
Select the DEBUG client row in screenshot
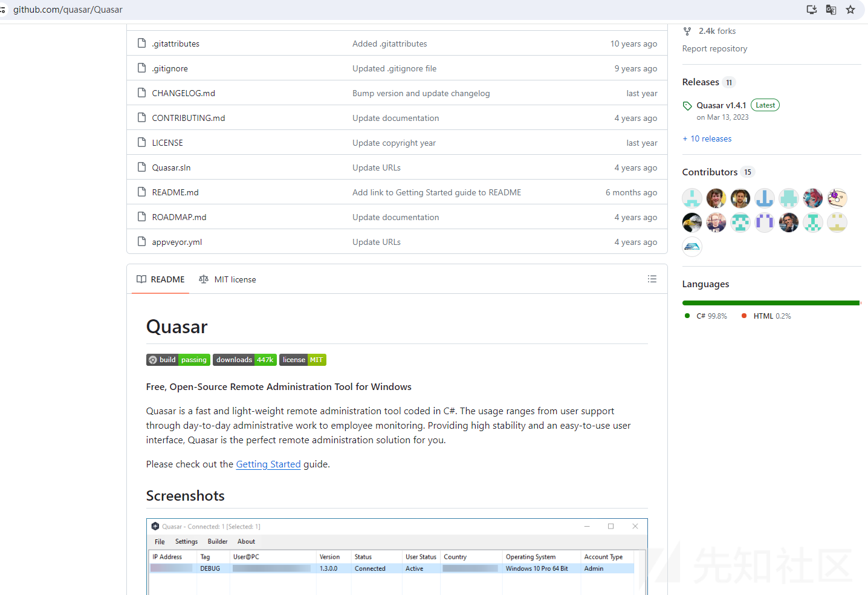pyautogui.click(x=392, y=568)
